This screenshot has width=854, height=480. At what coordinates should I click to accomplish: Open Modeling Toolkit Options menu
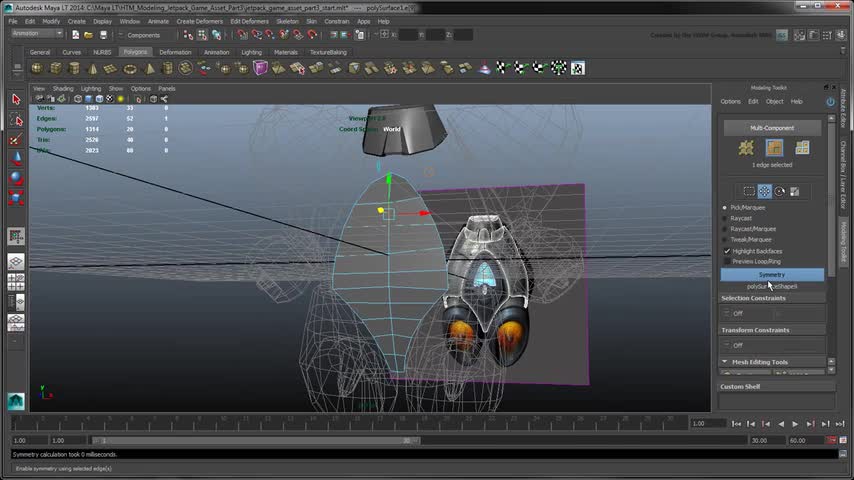click(x=730, y=101)
